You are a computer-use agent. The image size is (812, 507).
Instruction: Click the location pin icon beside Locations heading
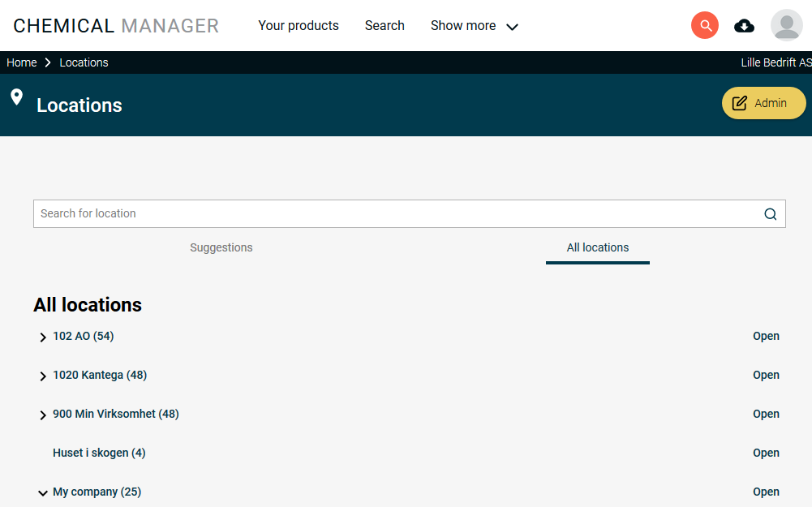click(16, 97)
